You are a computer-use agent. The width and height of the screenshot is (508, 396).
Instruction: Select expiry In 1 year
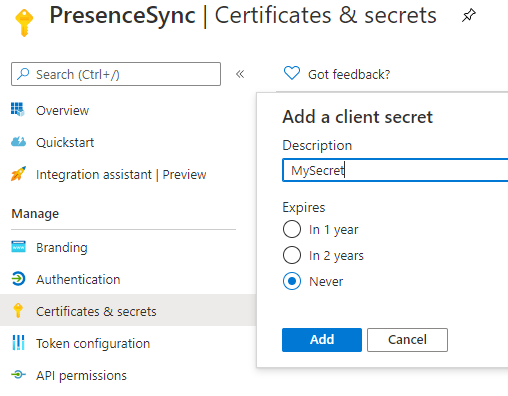292,229
